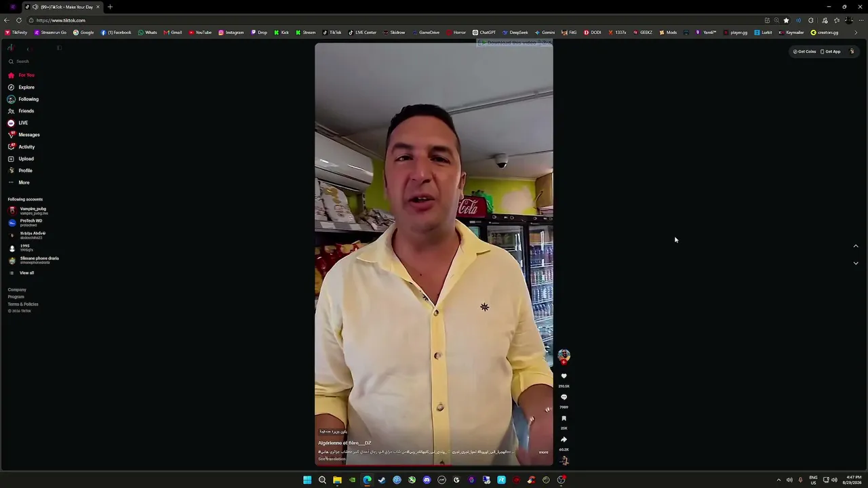This screenshot has height=488, width=868.
Task: Open the spinning sound disc thumbnail
Action: pyautogui.click(x=564, y=461)
